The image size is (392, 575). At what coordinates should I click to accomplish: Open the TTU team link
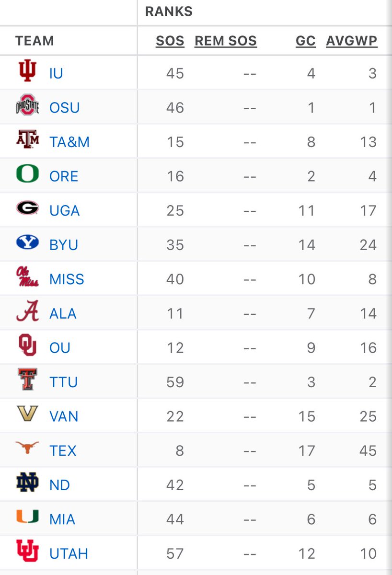point(63,382)
